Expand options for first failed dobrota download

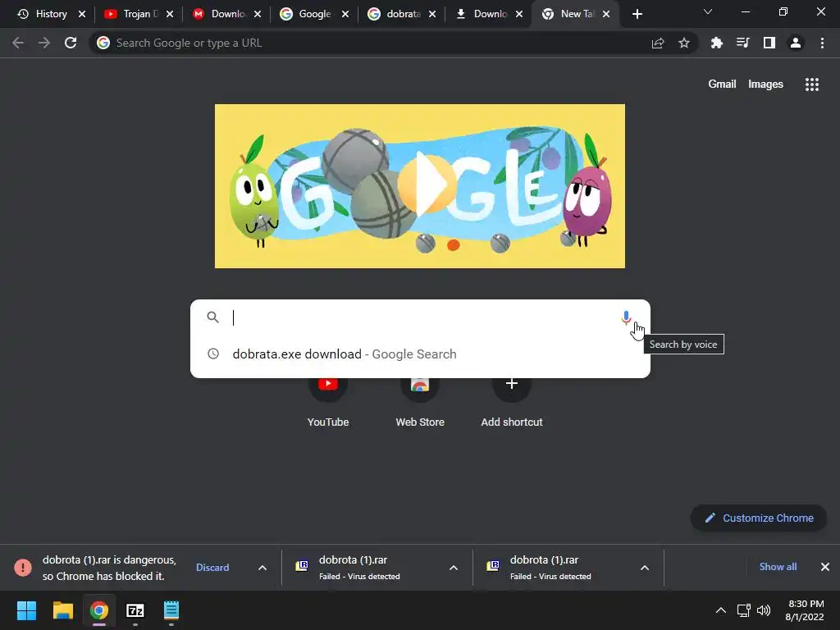[453, 568]
